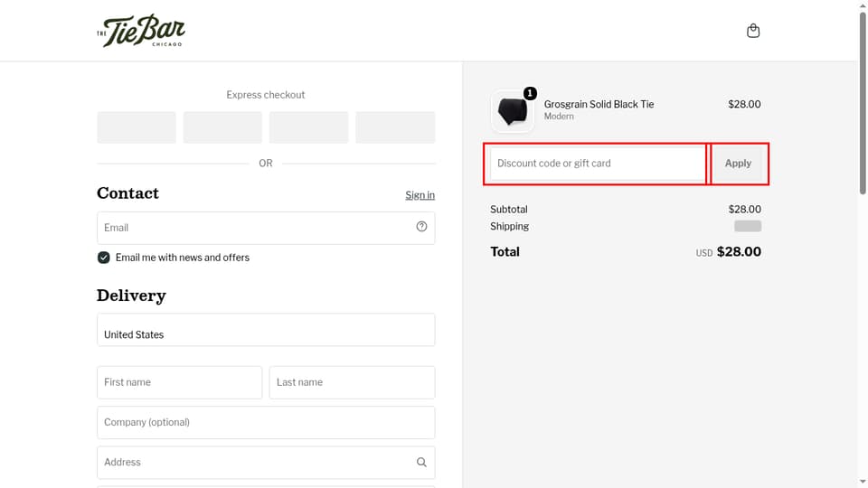Click the First name field

click(179, 382)
